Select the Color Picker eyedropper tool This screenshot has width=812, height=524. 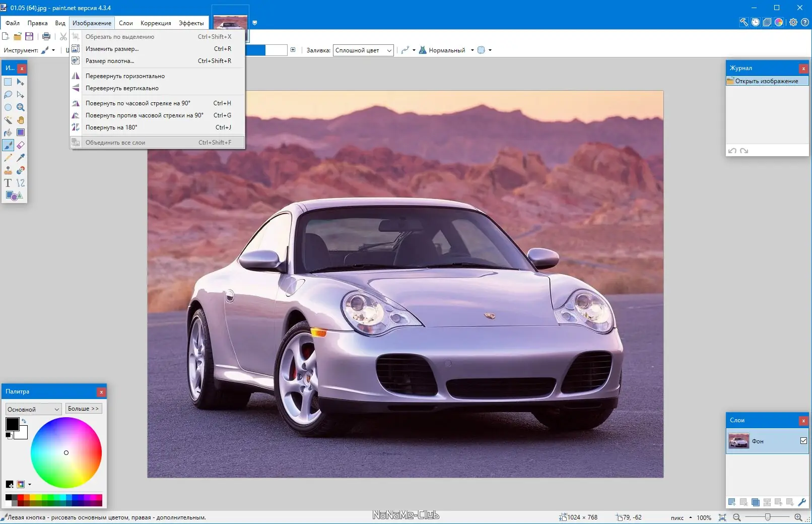click(x=21, y=158)
